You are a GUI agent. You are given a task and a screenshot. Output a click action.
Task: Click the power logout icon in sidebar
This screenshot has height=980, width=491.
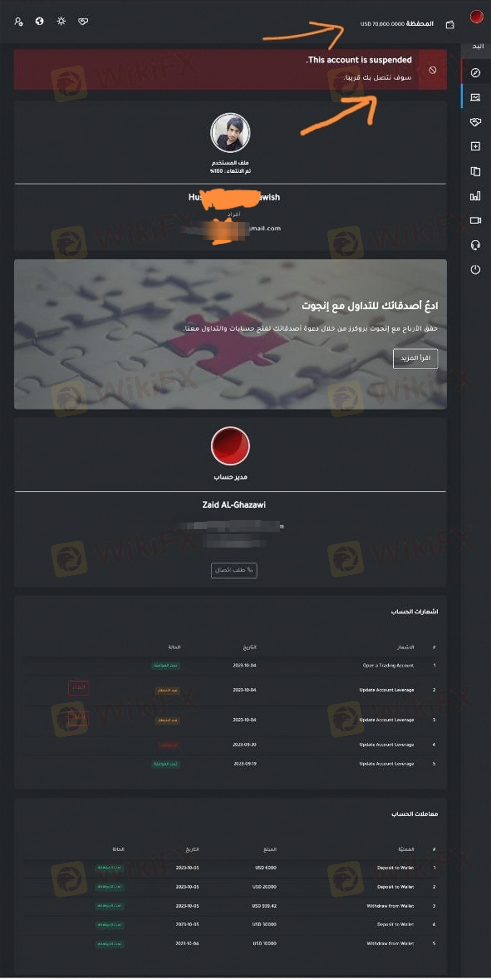click(476, 270)
